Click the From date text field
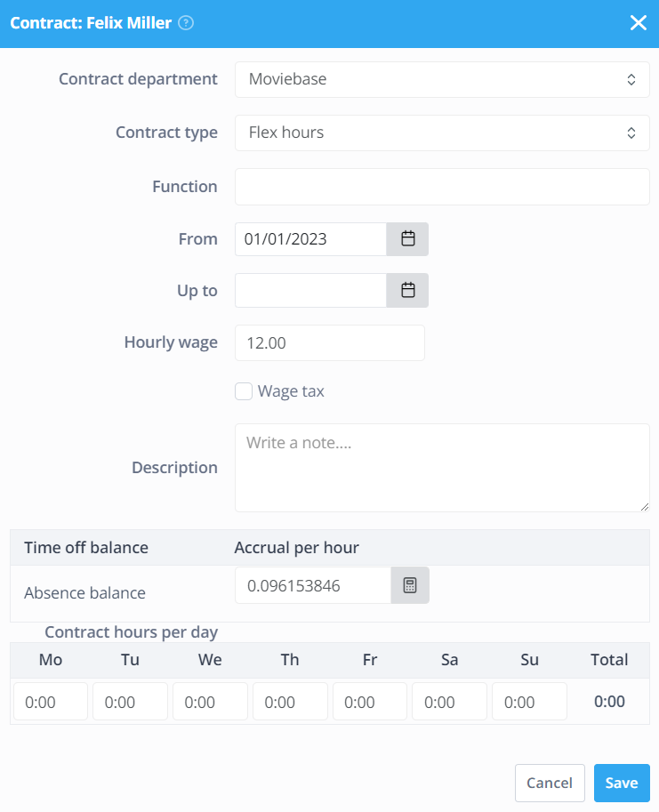Image resolution: width=659 pixels, height=812 pixels. (x=310, y=239)
